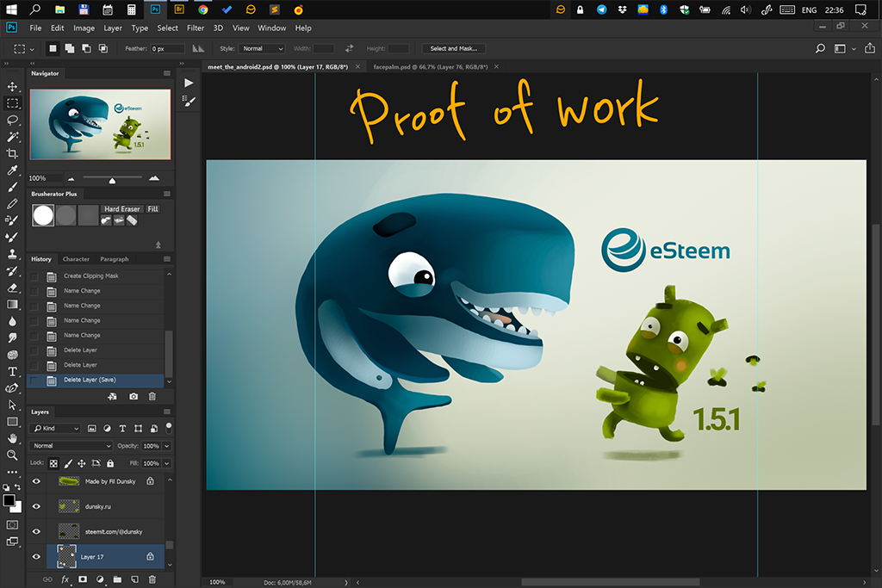
Task: Open the Windows Start menu
Action: 11,9
